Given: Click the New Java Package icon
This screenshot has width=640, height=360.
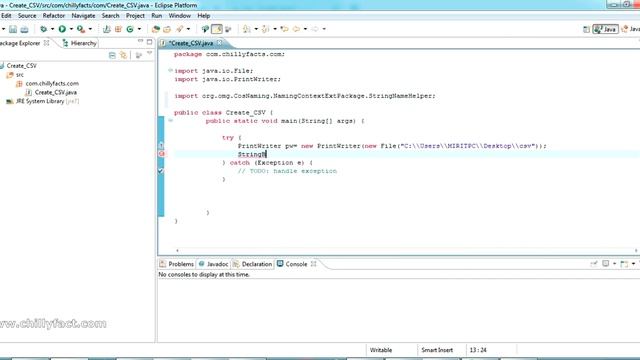Looking at the screenshot, I should click(118, 29).
